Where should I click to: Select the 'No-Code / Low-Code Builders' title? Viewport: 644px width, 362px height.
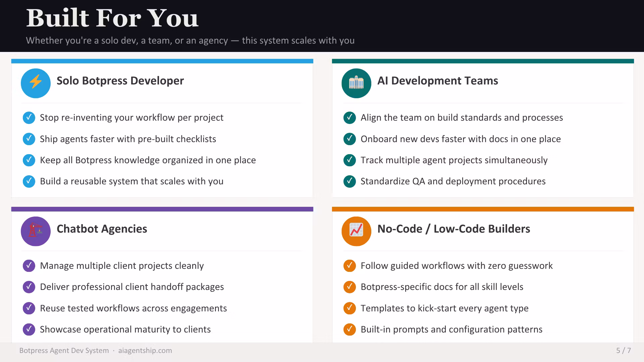(454, 229)
